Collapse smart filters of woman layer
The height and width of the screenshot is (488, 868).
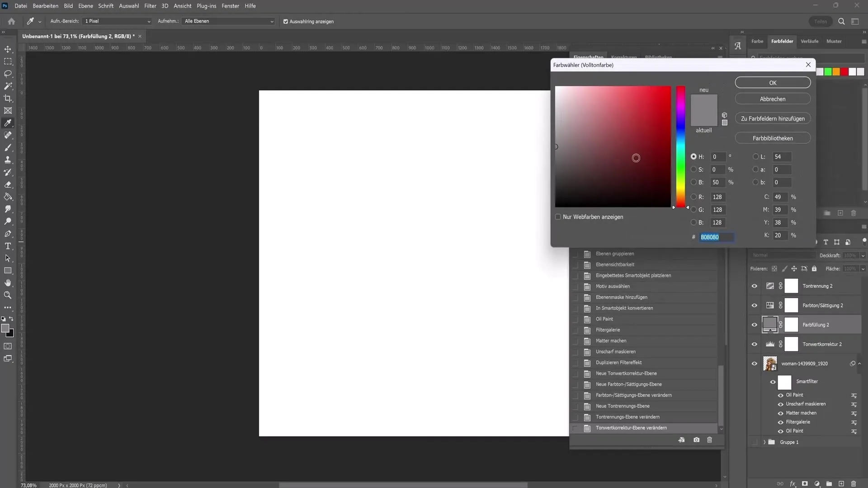(x=859, y=364)
